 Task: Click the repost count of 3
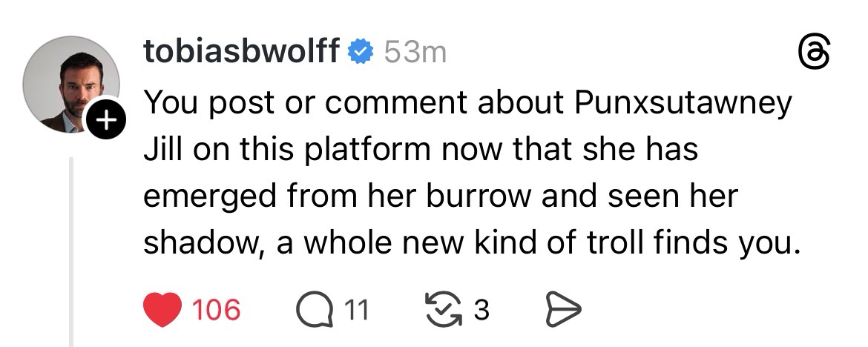[481, 309]
